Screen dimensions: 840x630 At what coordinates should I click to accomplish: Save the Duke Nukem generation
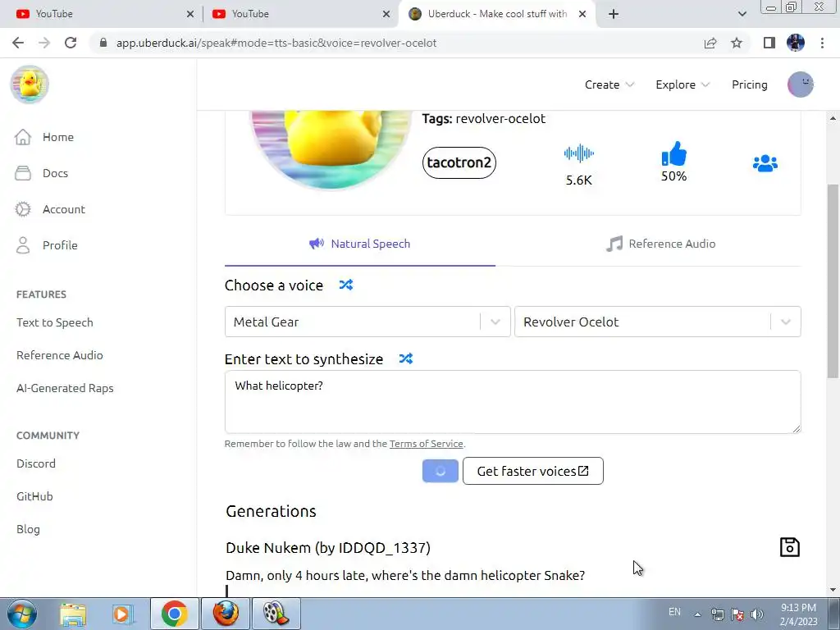click(x=790, y=547)
